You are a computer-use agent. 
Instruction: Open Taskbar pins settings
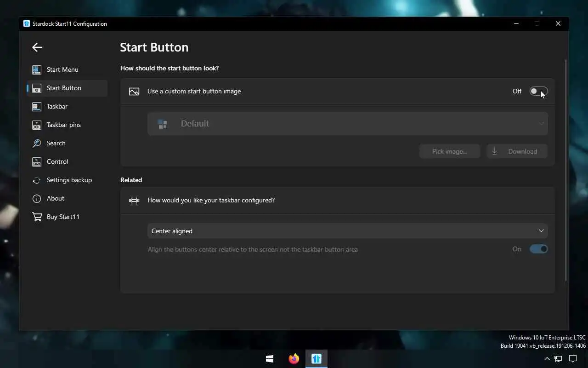click(x=64, y=125)
